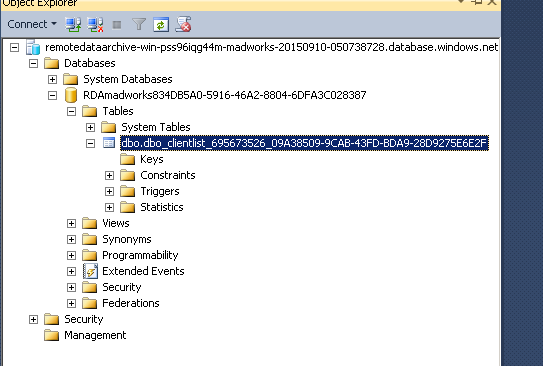Select the Views label
Image resolution: width=543 pixels, height=366 pixels.
click(x=116, y=223)
